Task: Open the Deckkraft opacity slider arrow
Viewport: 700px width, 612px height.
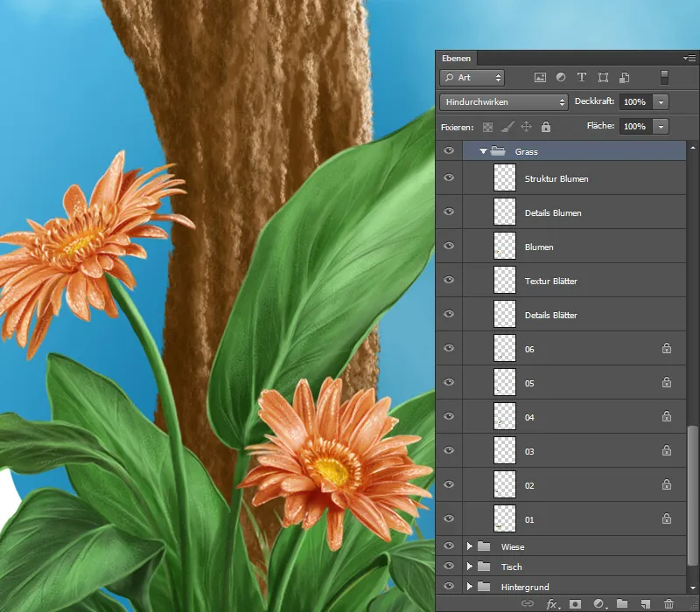Action: (x=661, y=102)
